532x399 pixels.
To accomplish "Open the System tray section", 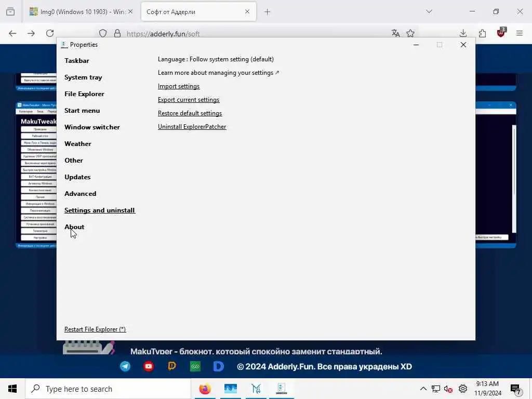I will click(x=83, y=77).
